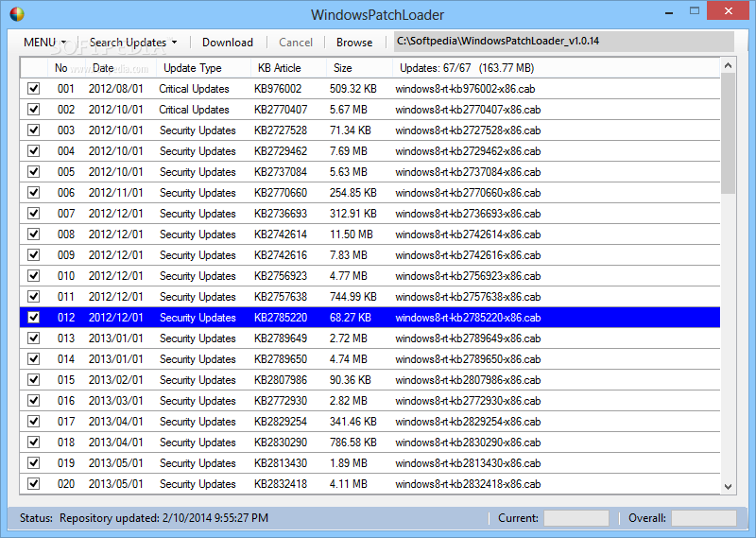This screenshot has width=756, height=538.
Task: Click date 2013/02/01 in row 015
Action: [115, 380]
